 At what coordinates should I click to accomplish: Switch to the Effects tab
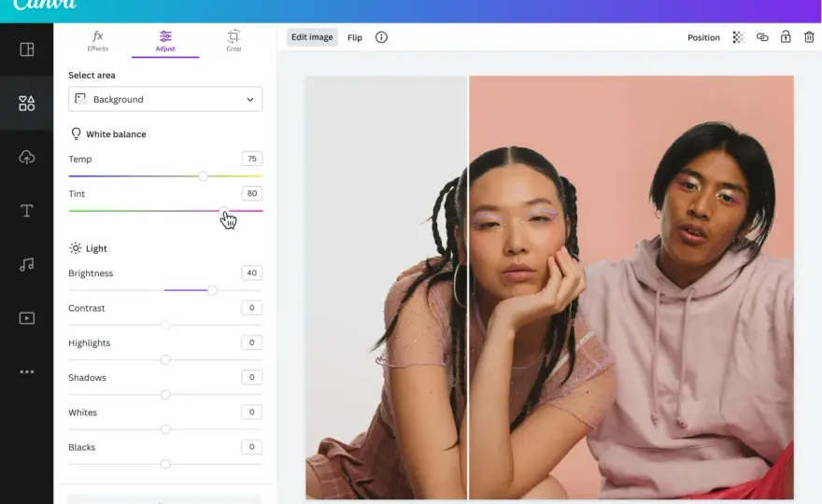point(97,41)
